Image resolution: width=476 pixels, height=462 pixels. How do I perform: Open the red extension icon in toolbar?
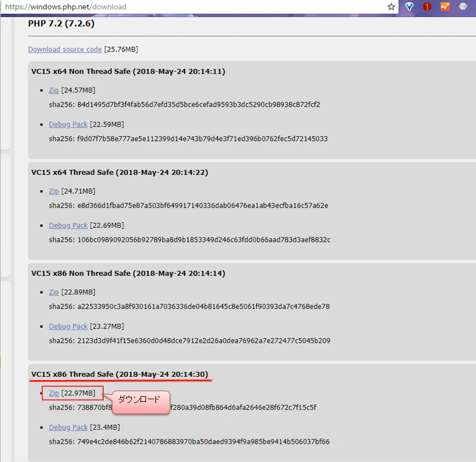tap(427, 6)
